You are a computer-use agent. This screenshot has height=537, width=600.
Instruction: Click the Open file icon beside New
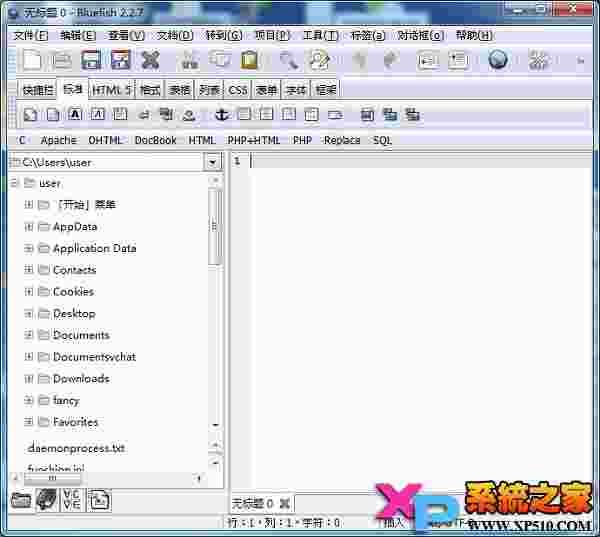[62, 60]
